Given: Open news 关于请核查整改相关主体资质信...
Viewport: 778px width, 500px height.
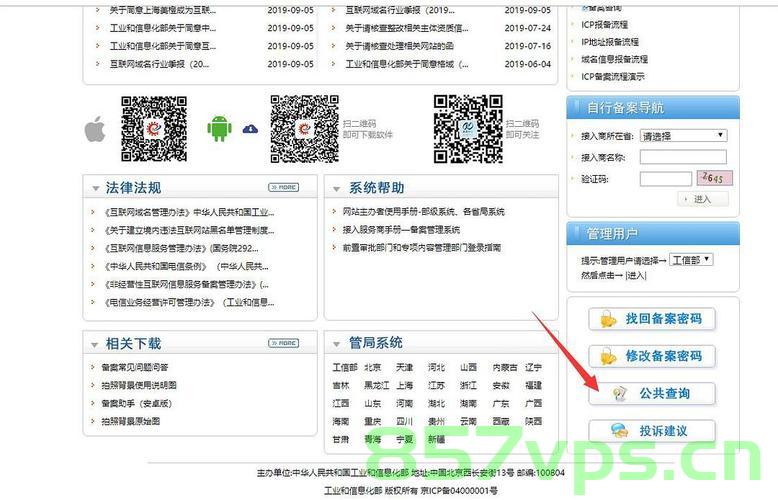Looking at the screenshot, I should click(x=407, y=28).
